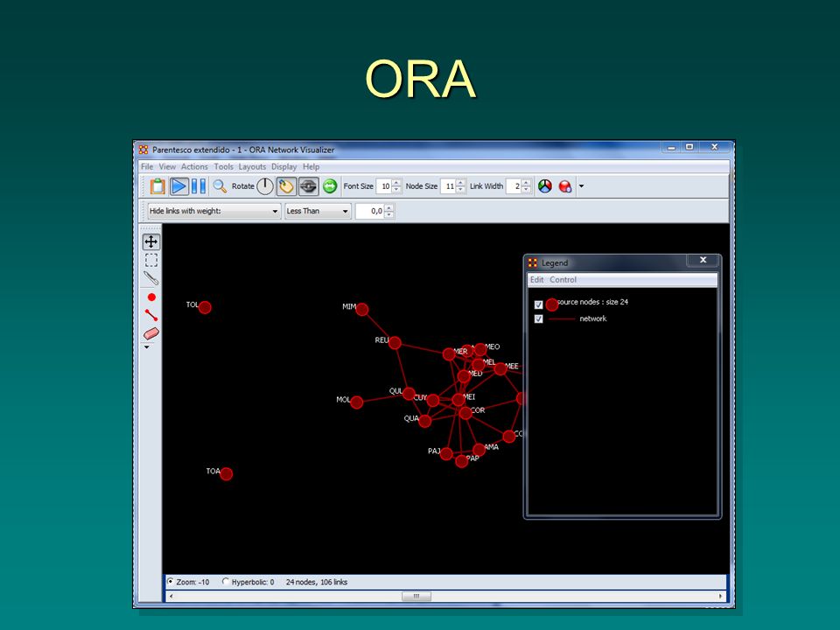Select the PAJ node
This screenshot has height=630, width=840.
click(x=446, y=454)
